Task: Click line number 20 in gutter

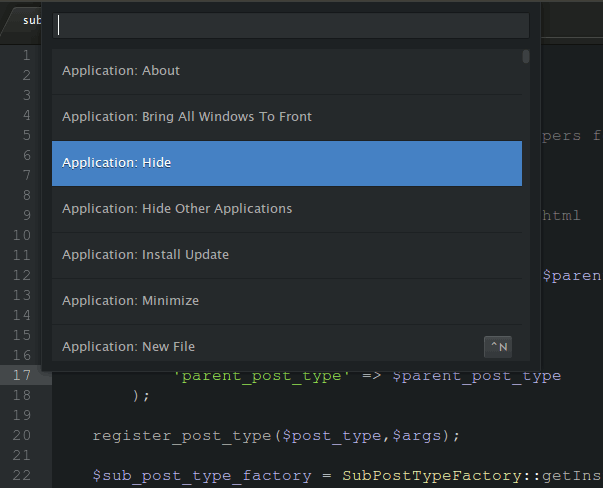Action: click(22, 435)
